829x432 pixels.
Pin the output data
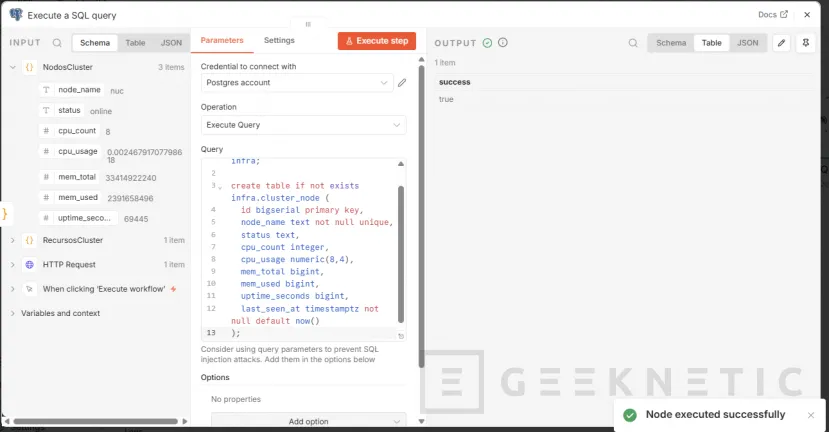(x=806, y=43)
